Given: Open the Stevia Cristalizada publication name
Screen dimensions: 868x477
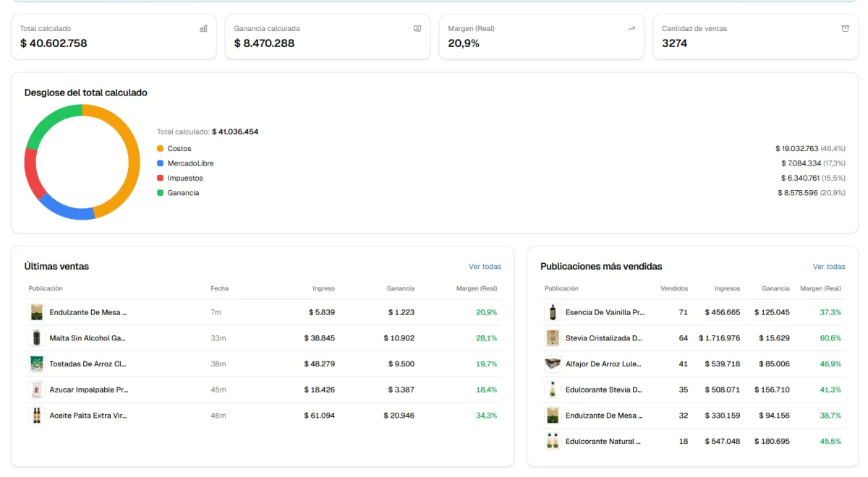Looking at the screenshot, I should (x=603, y=338).
